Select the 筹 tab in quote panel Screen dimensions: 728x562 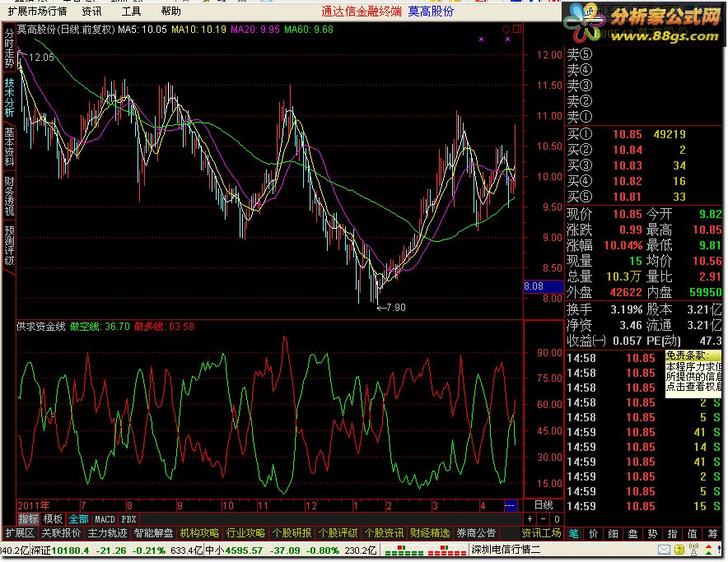click(712, 534)
